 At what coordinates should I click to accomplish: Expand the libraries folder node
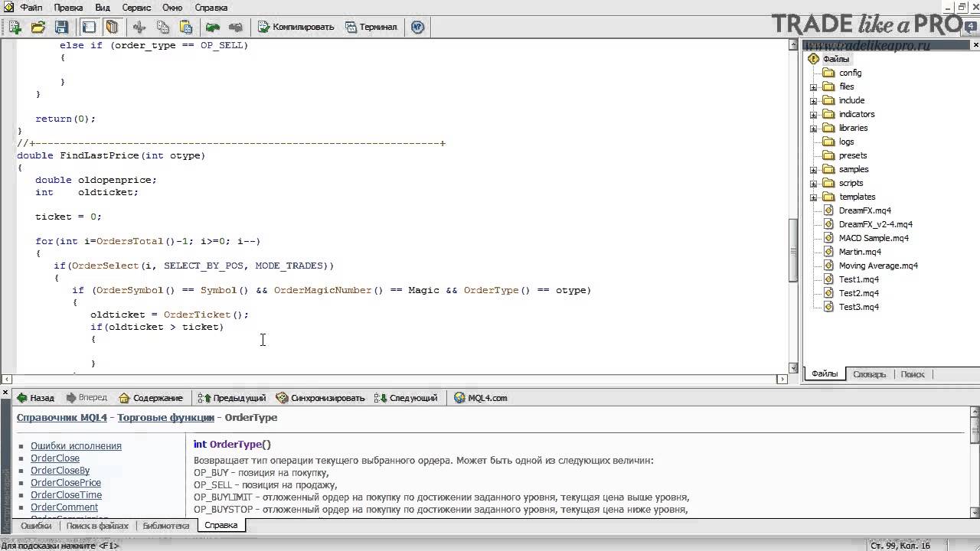(x=813, y=129)
